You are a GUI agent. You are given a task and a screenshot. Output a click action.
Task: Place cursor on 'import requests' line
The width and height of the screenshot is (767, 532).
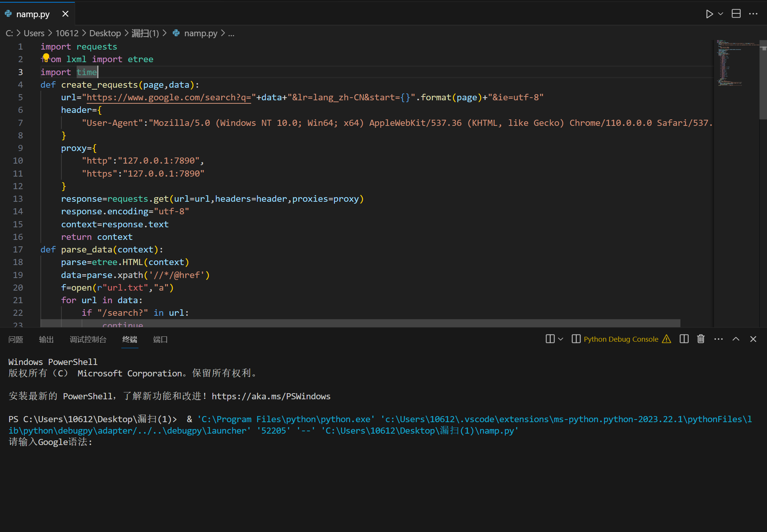pos(79,47)
